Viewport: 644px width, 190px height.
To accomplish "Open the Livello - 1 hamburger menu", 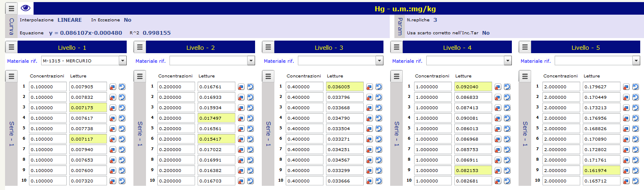I will (12, 47).
